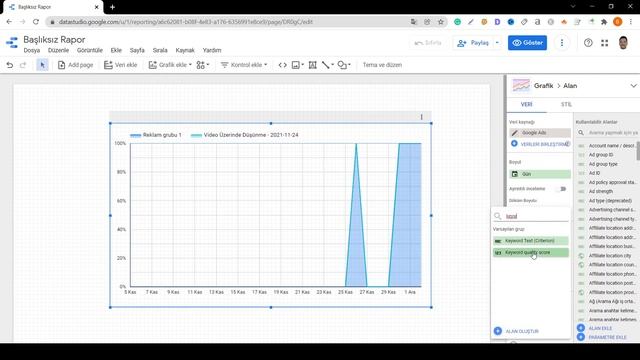
Task: Click the Gün dimension chip
Action: (540, 174)
